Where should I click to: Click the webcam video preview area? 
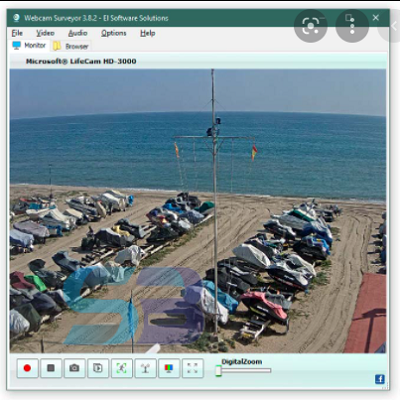click(198, 211)
